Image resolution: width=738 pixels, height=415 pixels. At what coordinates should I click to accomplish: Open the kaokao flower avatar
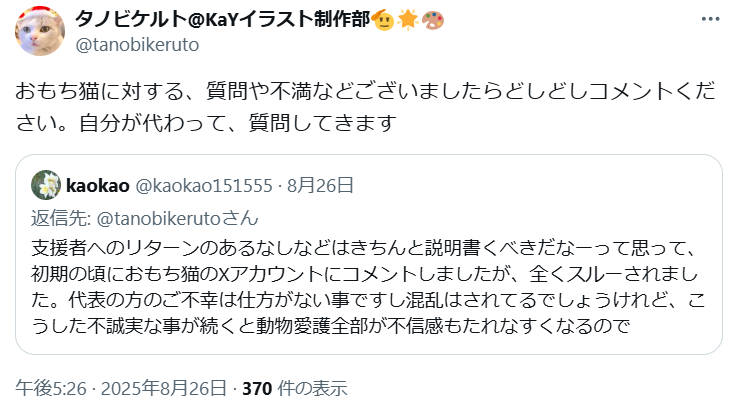coord(46,185)
